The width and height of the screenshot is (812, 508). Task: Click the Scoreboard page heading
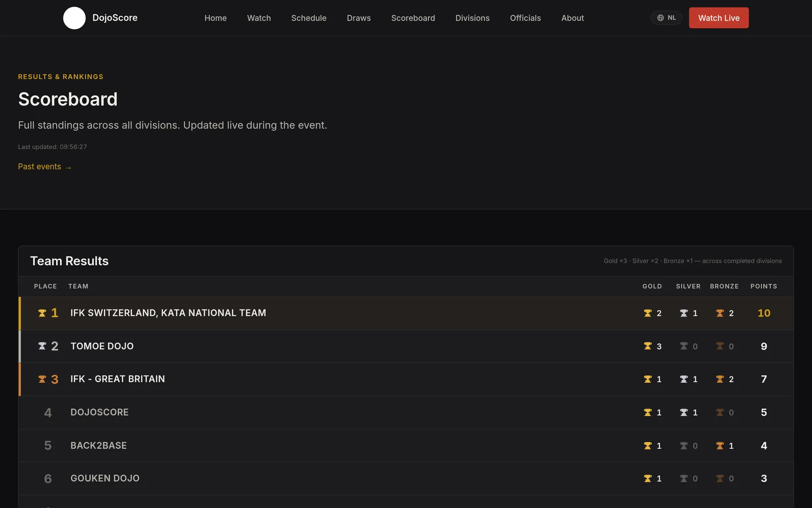pos(68,99)
